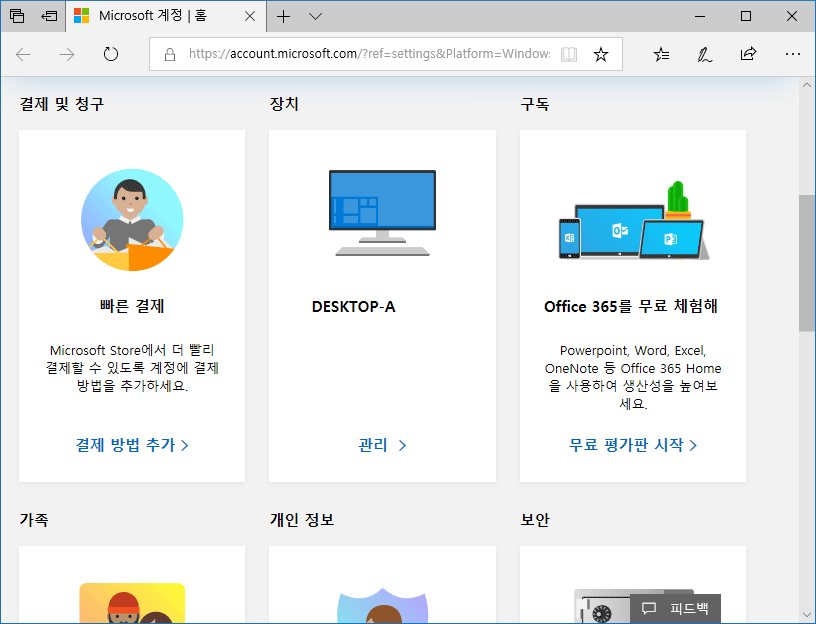Close the Microsoft 계정 tab
Screen dimensions: 816x624
[x=250, y=16]
